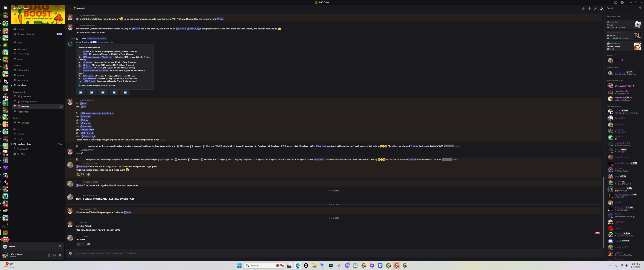Open the rules channel

pyautogui.click(x=38, y=43)
